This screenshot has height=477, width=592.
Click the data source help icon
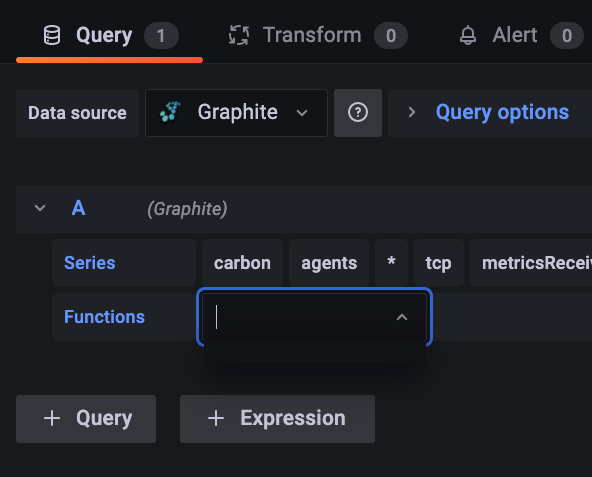(x=358, y=113)
